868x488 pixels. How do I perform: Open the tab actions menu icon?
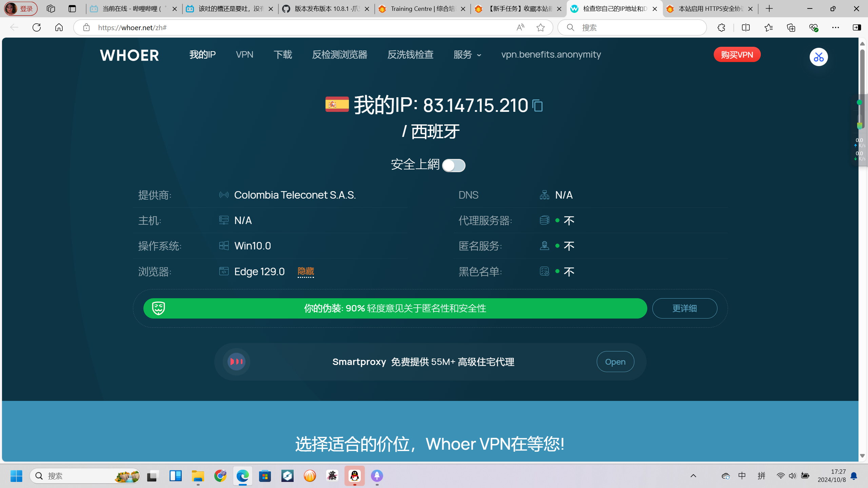(72, 9)
